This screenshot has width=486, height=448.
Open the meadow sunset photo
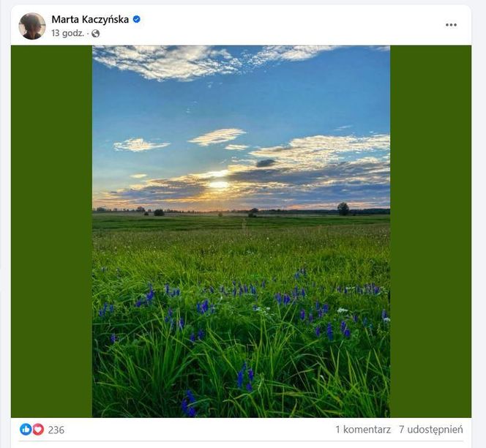click(x=241, y=231)
